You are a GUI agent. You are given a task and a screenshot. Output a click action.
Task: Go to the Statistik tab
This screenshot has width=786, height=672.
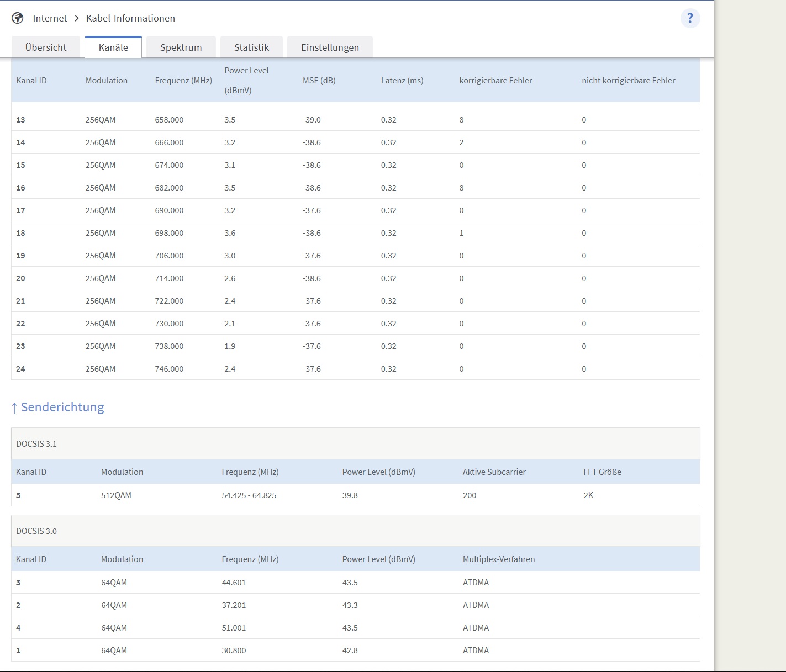click(251, 47)
